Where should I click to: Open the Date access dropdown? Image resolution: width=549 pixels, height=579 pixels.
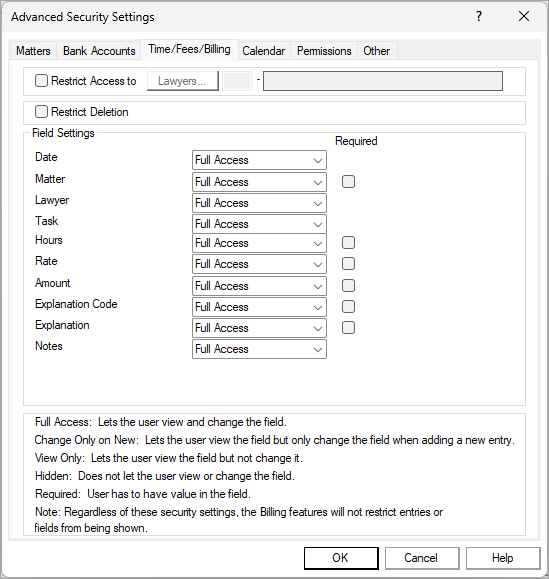[x=259, y=160]
